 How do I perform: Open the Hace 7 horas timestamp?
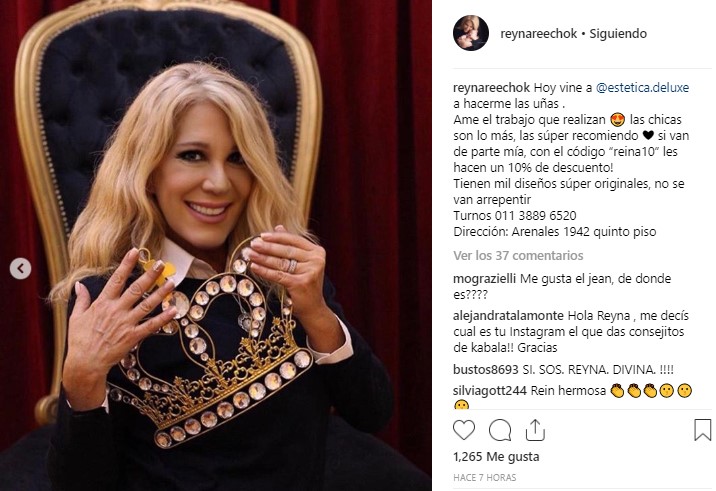484,478
